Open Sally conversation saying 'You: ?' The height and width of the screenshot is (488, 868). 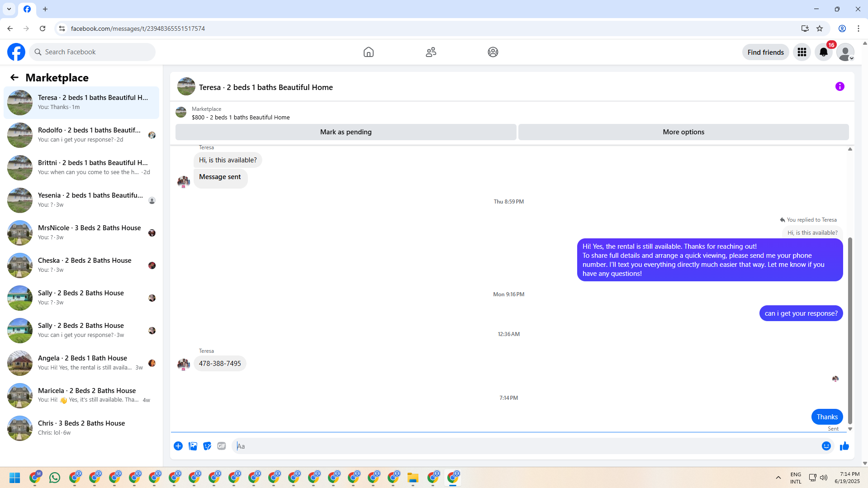(81, 298)
